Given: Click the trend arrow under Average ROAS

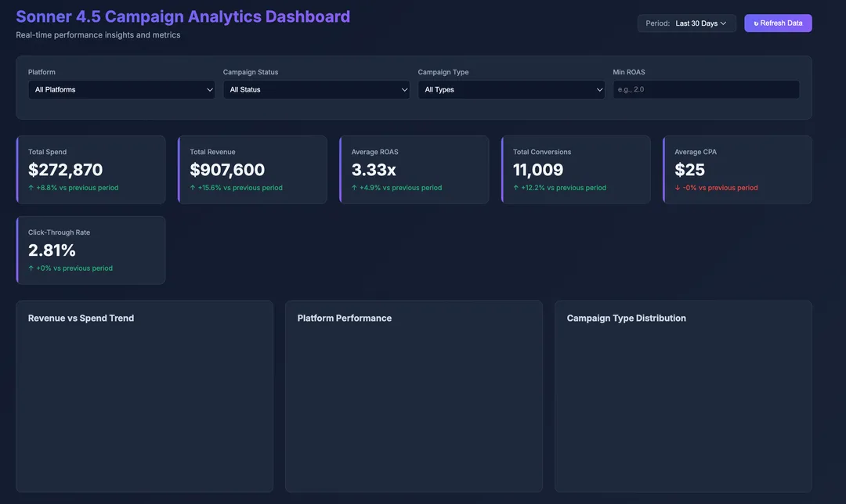Looking at the screenshot, I should pos(354,188).
